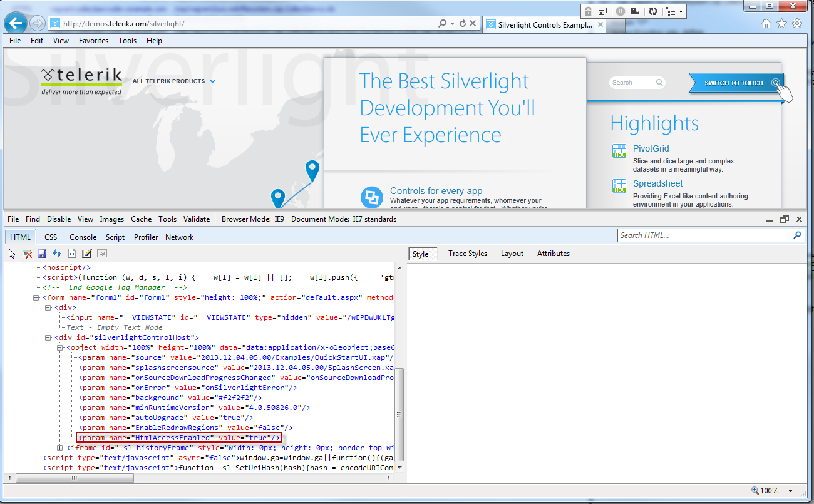Open the Favorites menu
Screen dimensions: 814x504
pyautogui.click(x=93, y=41)
